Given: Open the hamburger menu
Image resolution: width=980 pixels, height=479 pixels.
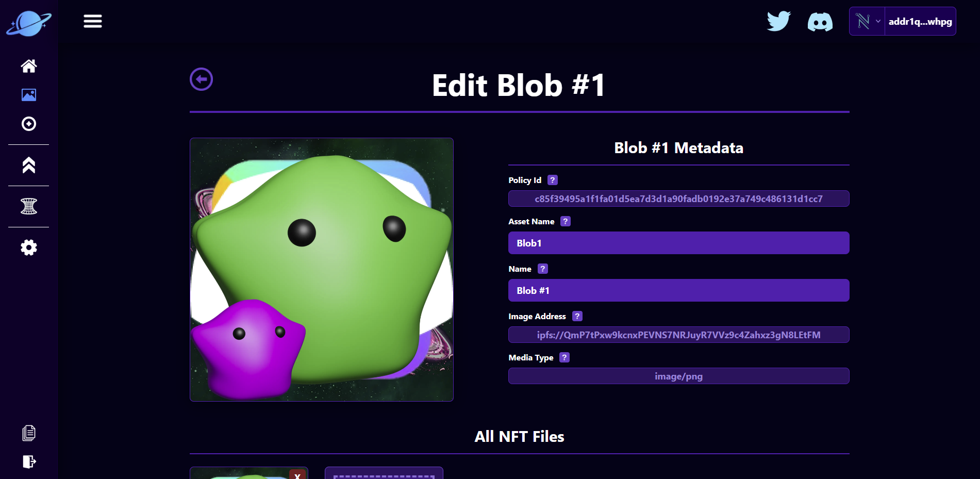Looking at the screenshot, I should pos(93,21).
